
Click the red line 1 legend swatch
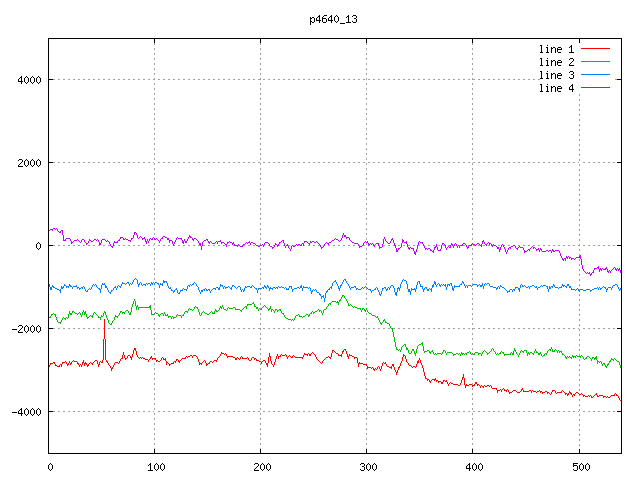click(595, 49)
